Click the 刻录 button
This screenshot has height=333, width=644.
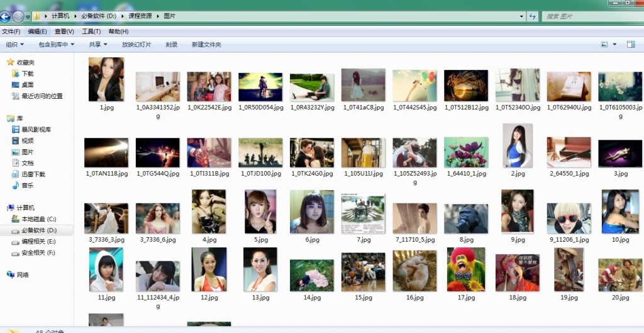(172, 45)
